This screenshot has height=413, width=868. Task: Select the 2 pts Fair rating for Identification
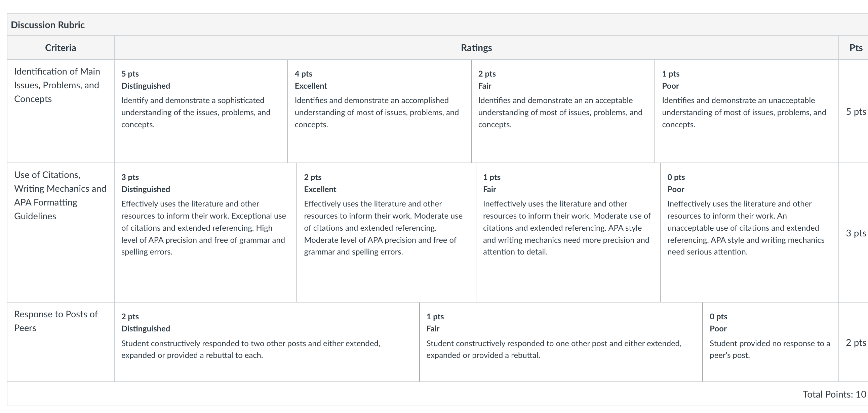coord(563,111)
